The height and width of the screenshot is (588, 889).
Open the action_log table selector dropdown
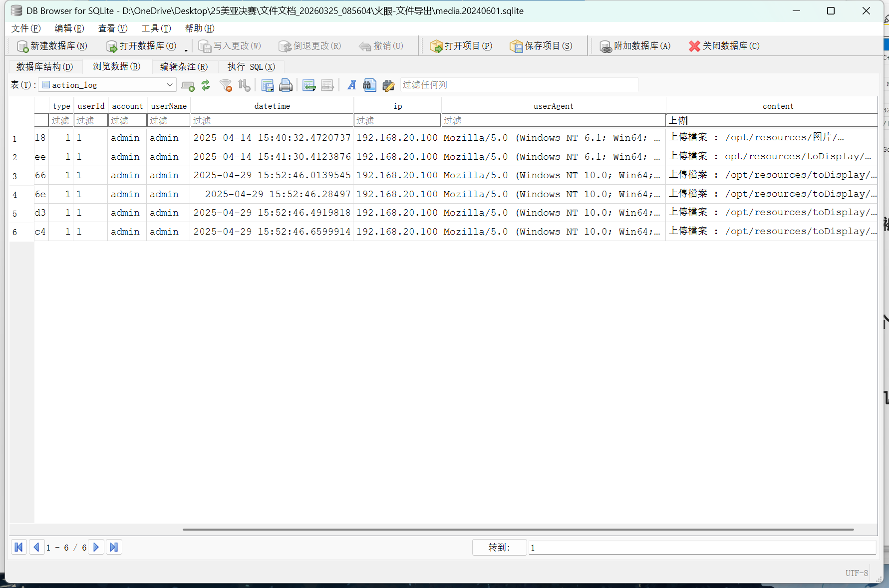[107, 85]
